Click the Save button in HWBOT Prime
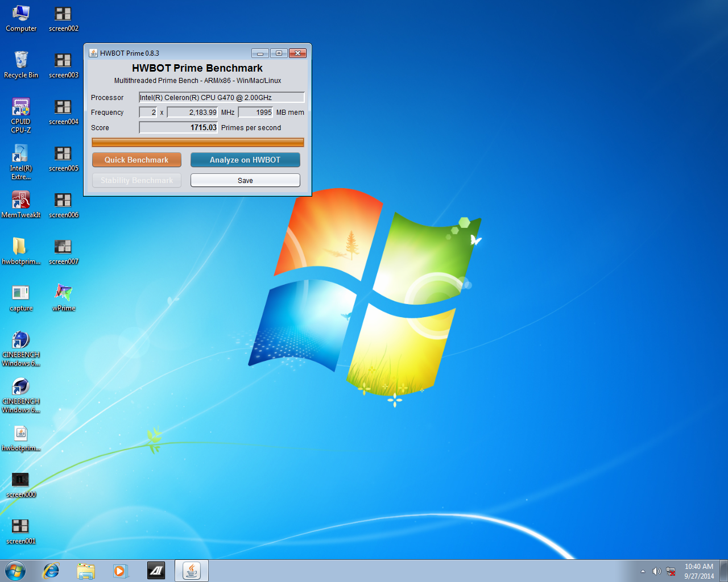This screenshot has height=582, width=728. coord(245,180)
